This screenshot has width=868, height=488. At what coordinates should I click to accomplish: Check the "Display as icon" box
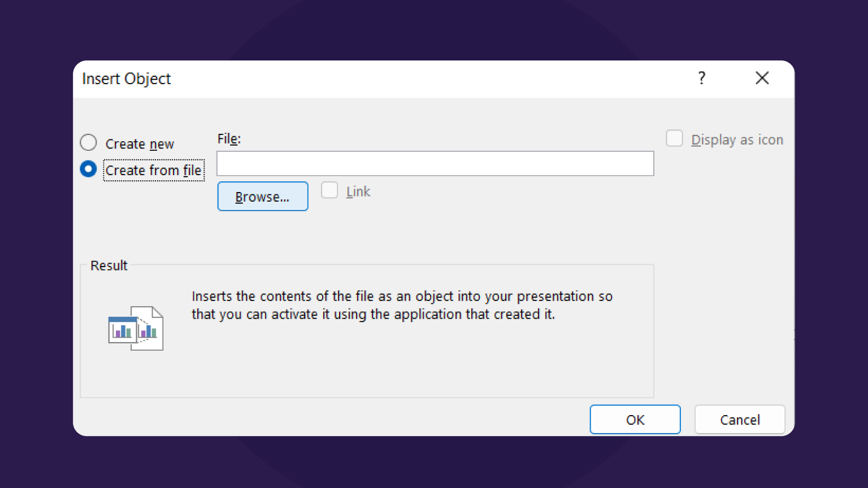(674, 138)
